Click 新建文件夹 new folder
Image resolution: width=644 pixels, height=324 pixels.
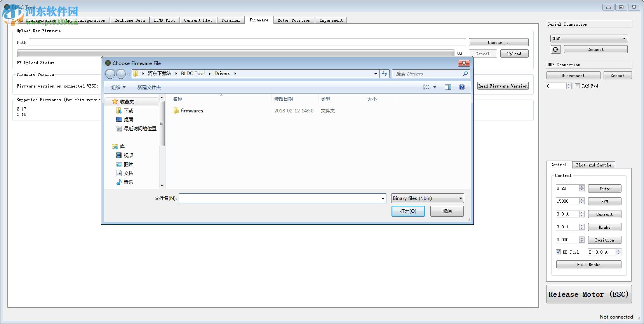point(149,87)
